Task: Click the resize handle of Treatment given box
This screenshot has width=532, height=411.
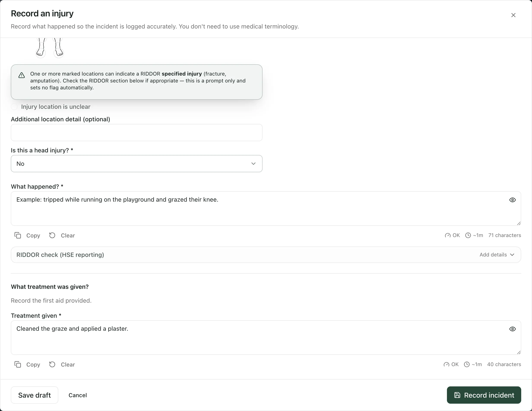Action: 519,352
